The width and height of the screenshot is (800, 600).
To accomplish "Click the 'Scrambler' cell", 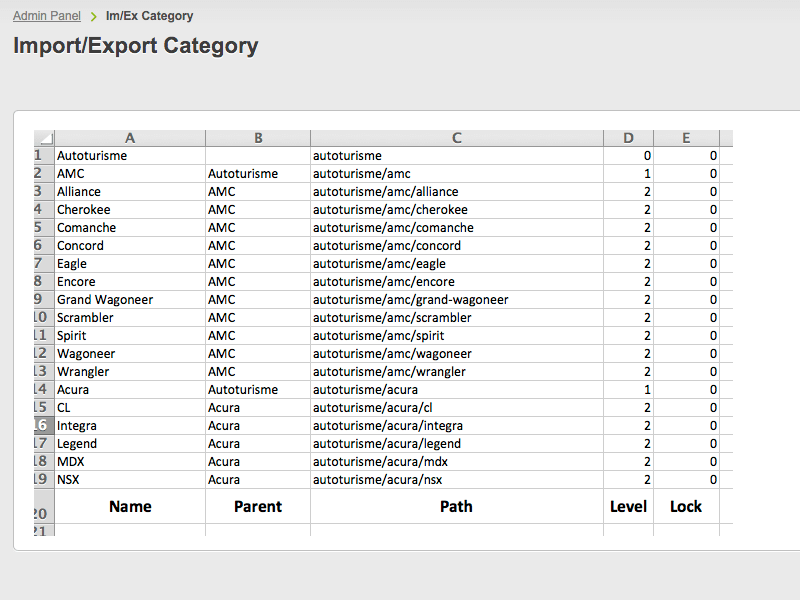I will point(130,317).
